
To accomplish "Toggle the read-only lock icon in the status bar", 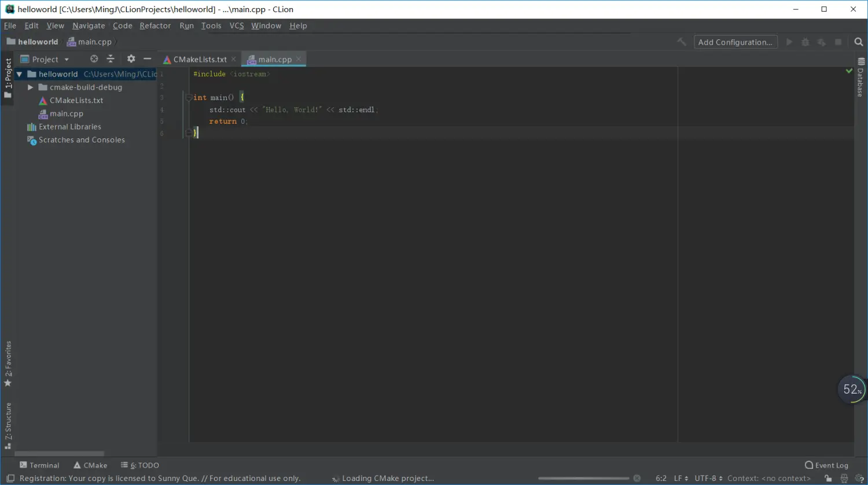I will [829, 478].
